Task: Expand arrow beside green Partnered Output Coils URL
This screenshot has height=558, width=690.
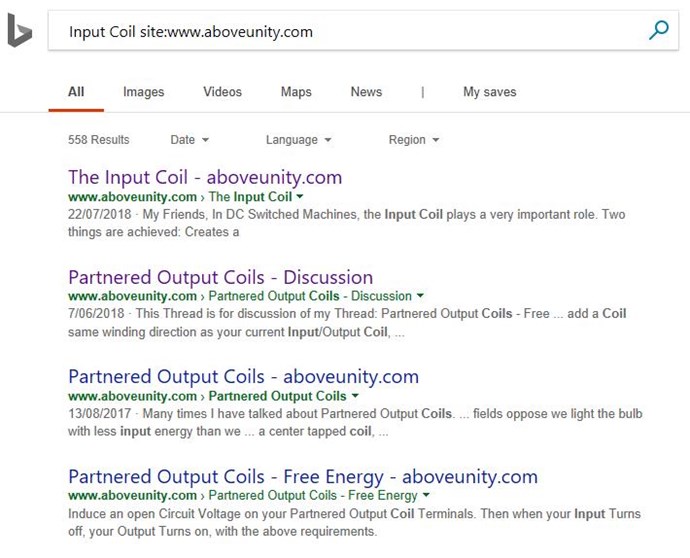Action: [x=355, y=396]
